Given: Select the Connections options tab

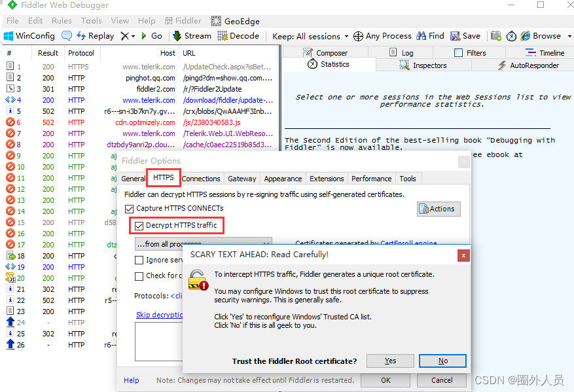Looking at the screenshot, I should (201, 179).
